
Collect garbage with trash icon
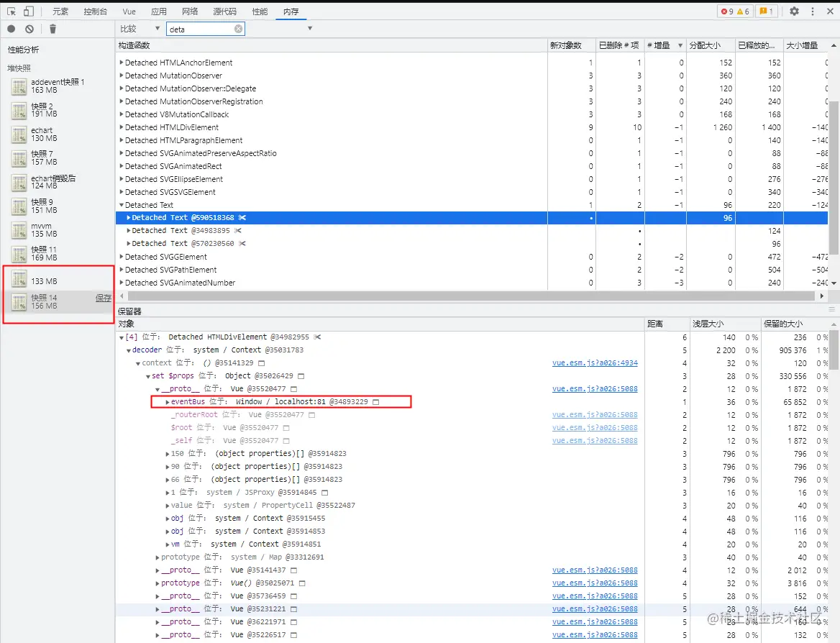coord(52,29)
